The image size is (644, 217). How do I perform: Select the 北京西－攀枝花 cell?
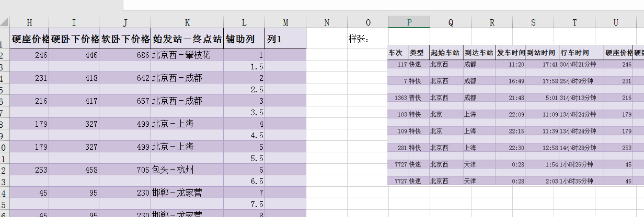[x=187, y=55]
